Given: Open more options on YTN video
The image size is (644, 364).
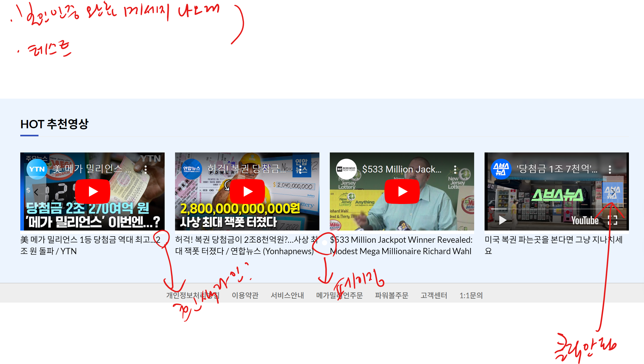Looking at the screenshot, I should click(x=146, y=170).
